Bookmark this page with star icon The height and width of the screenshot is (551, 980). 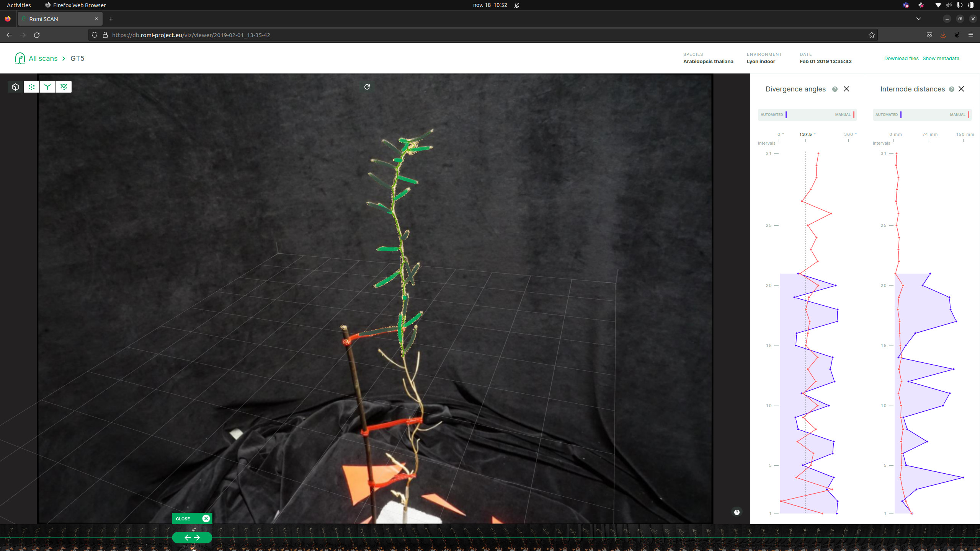(872, 35)
